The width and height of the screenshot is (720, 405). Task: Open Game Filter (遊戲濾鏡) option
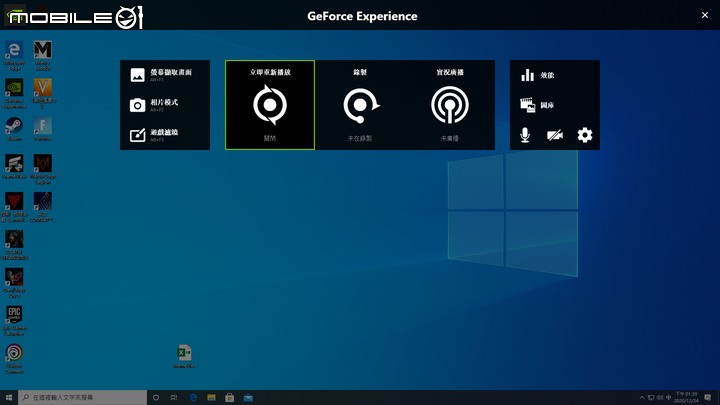pyautogui.click(x=154, y=135)
